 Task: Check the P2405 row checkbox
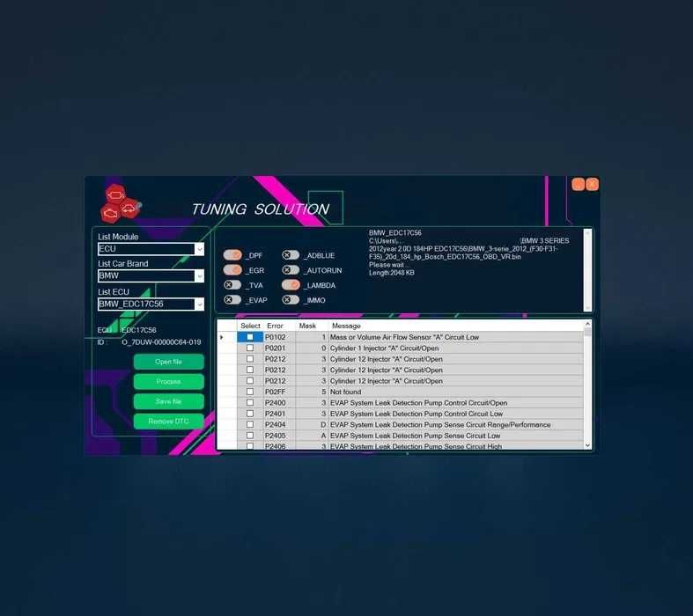click(250, 436)
